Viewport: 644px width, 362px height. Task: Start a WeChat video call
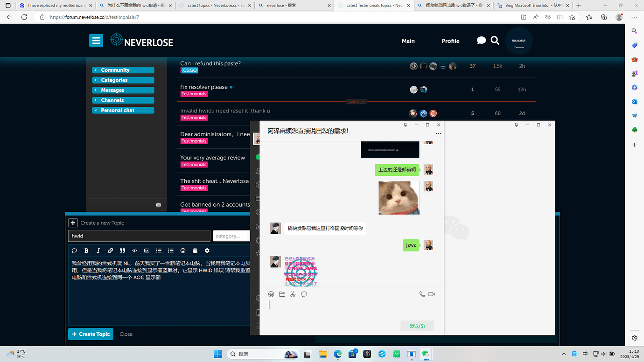click(x=432, y=294)
